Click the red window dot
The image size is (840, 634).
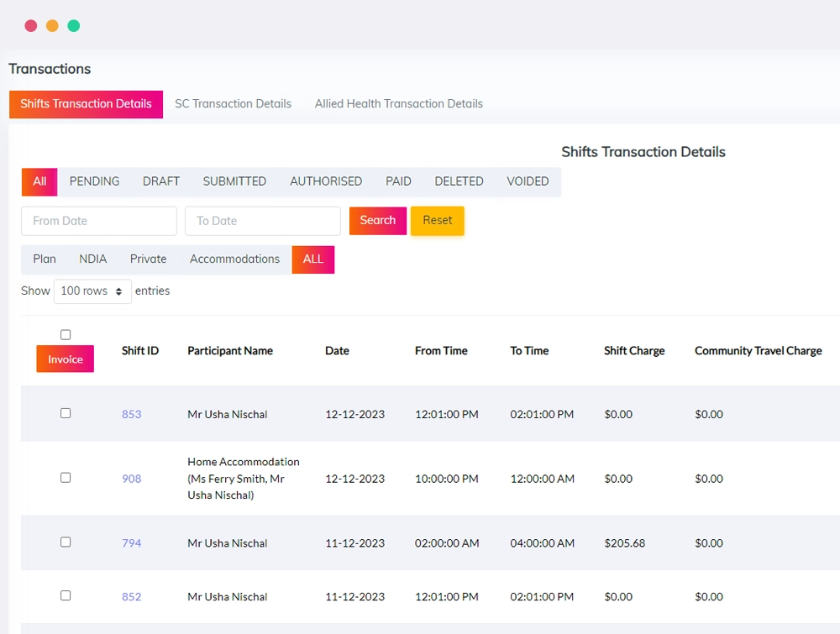click(x=31, y=26)
